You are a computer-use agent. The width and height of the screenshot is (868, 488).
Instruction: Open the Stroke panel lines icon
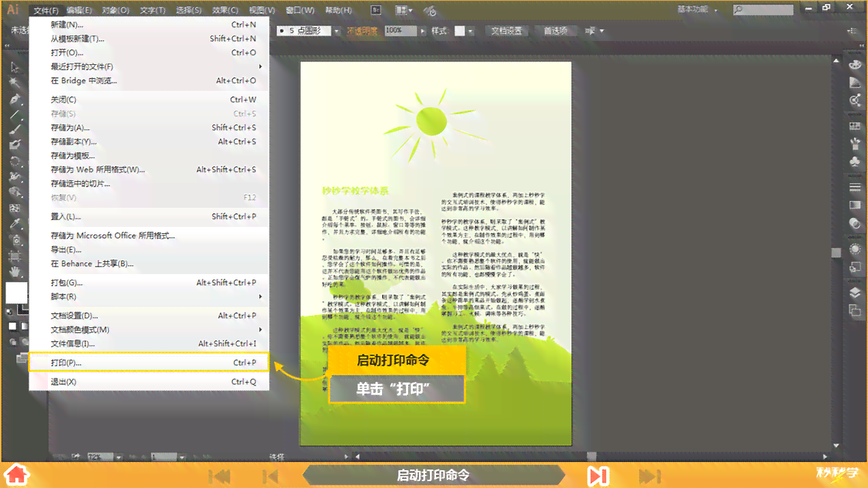855,187
